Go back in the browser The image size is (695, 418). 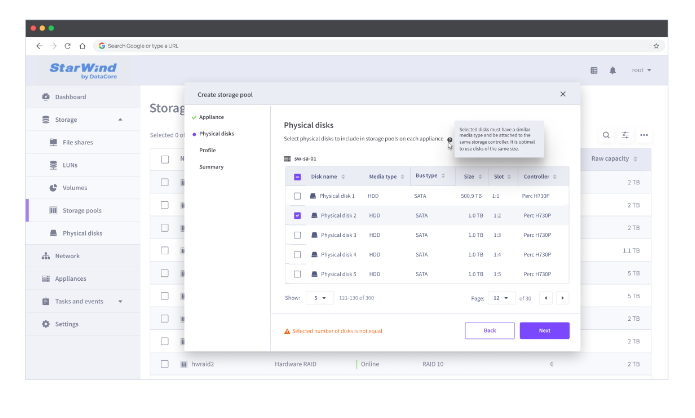39,46
